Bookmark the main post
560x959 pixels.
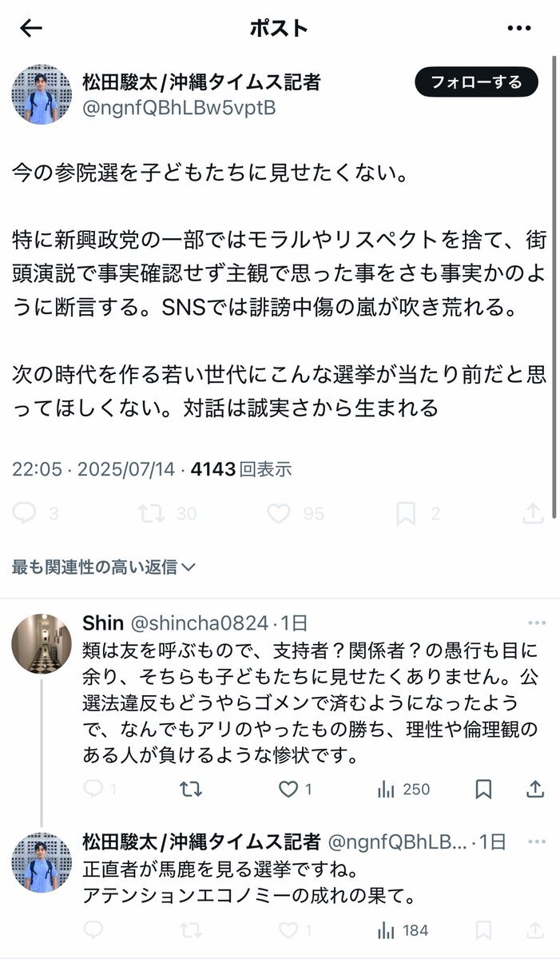pos(406,513)
